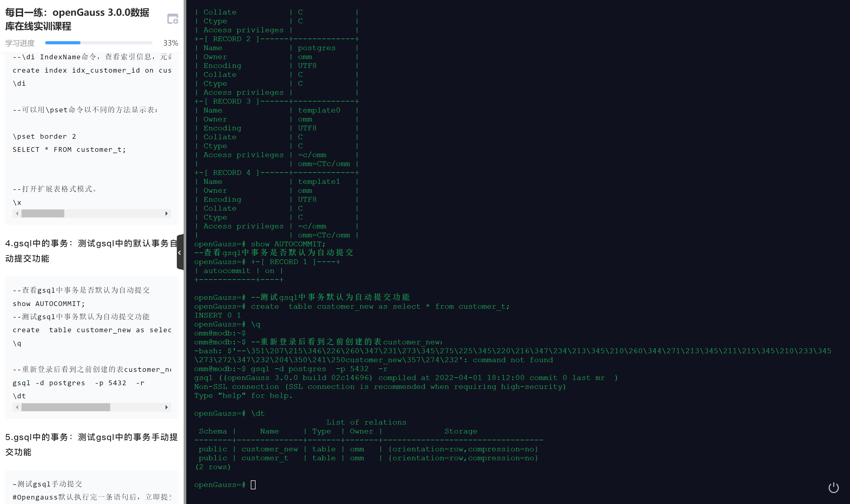Viewport: 850px width, 504px height.
Task: Click the left scroll arrow under the \x code block
Action: point(17,213)
